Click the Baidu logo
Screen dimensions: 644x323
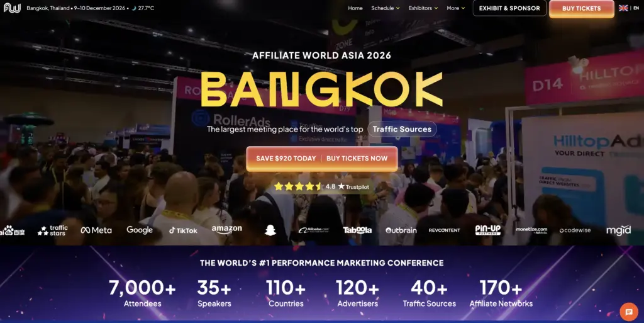point(13,230)
